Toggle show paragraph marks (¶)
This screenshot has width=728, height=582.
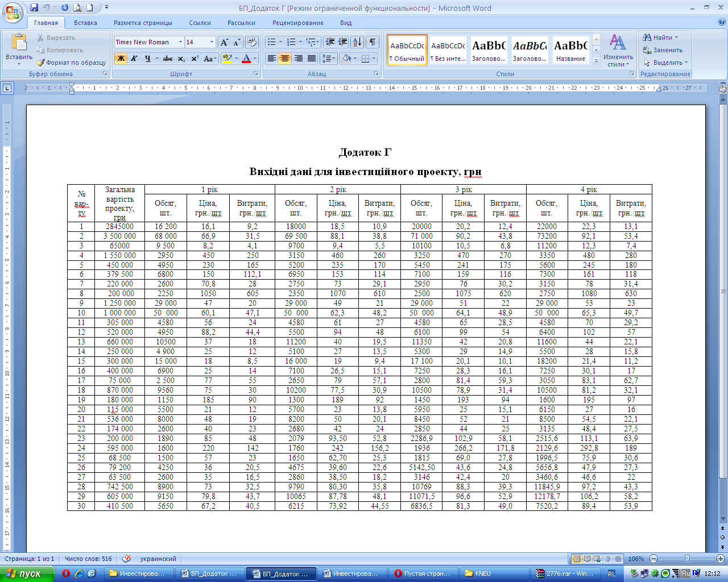(373, 42)
